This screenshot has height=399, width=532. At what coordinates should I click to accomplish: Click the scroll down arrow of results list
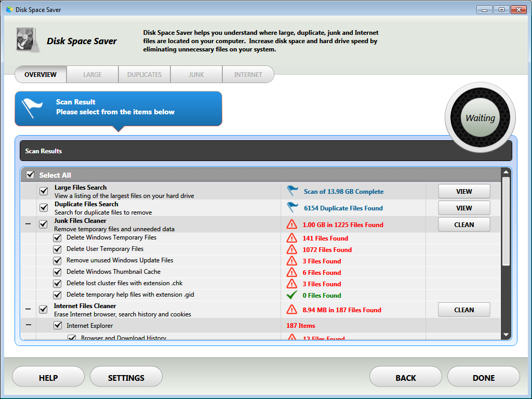click(506, 335)
